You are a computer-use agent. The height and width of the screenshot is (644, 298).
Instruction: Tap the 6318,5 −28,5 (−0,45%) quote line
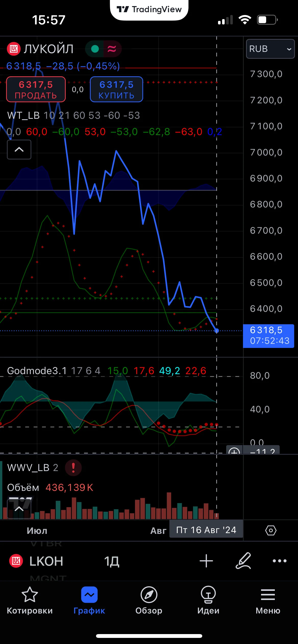click(x=63, y=66)
